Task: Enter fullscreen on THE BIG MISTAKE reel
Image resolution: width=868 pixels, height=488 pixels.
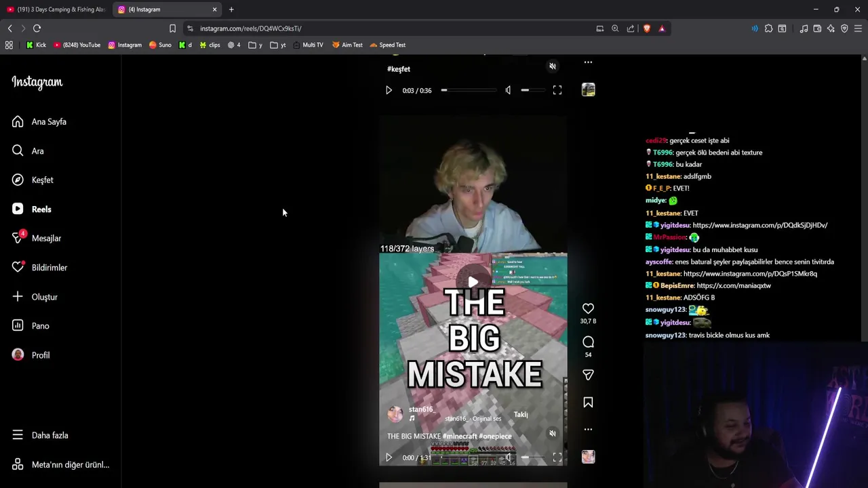Action: tap(557, 457)
